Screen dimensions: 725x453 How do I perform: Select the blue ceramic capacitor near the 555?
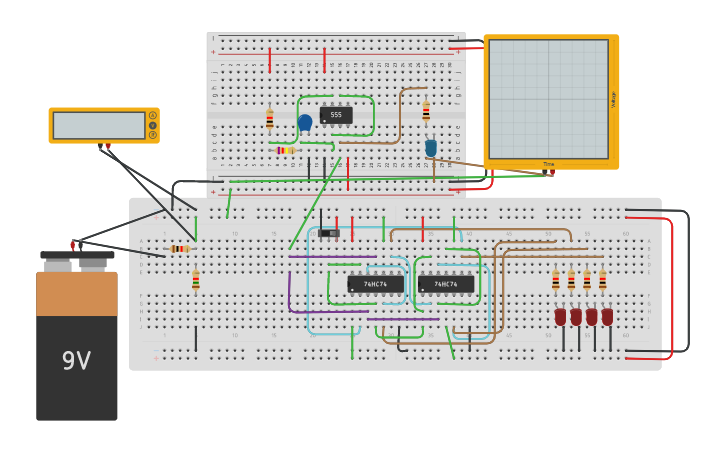click(304, 123)
